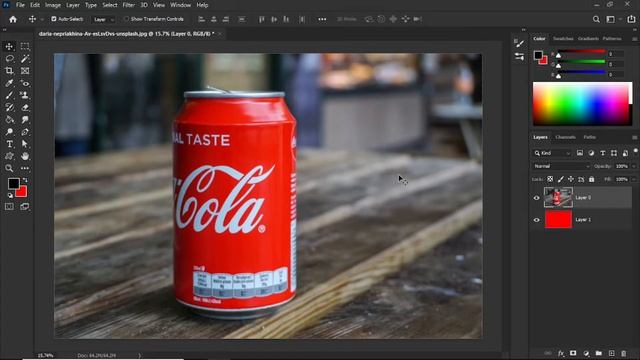
Task: Select the Paint Bucket tool
Action: point(9,120)
